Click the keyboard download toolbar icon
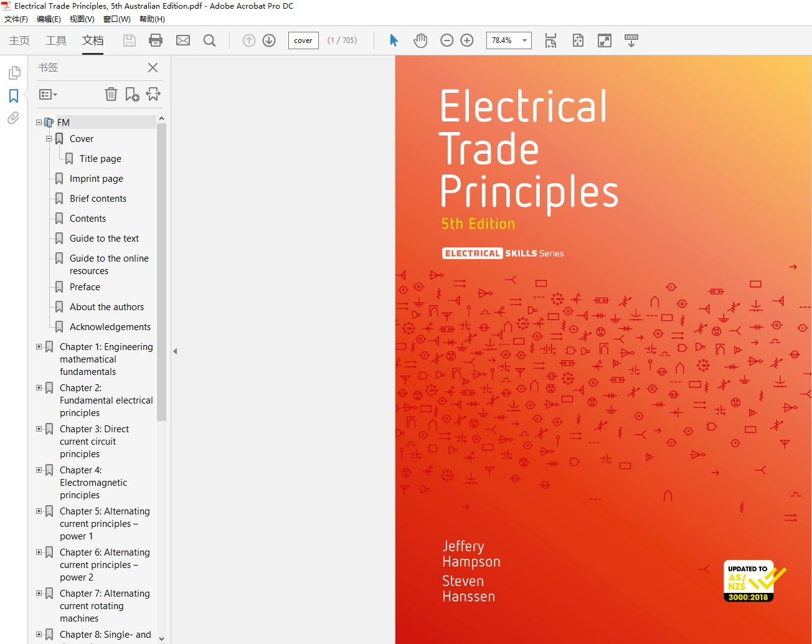The height and width of the screenshot is (644, 812). pos(631,40)
